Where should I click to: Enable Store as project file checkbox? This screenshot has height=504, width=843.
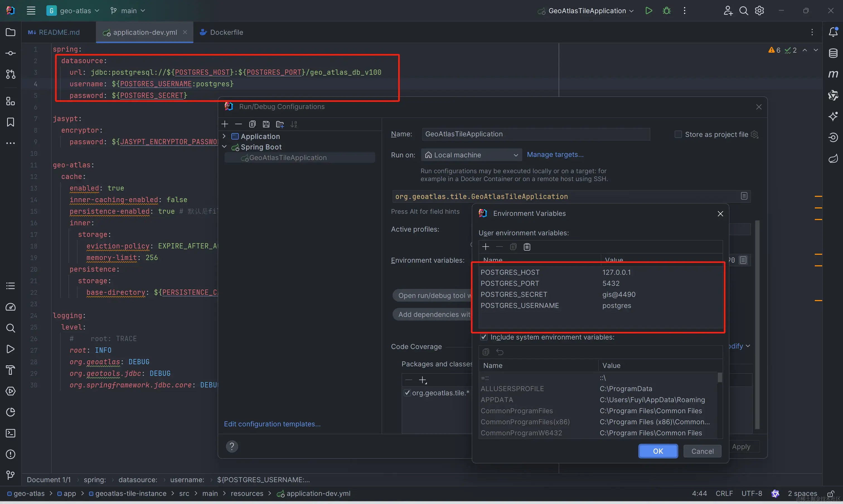pyautogui.click(x=678, y=134)
